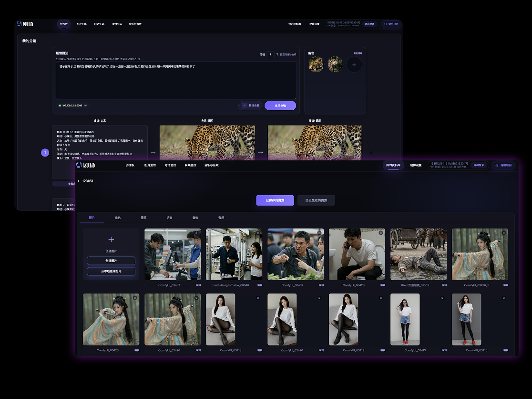Click 退出登录 in front window
The height and width of the screenshot is (399, 532).
479,165
